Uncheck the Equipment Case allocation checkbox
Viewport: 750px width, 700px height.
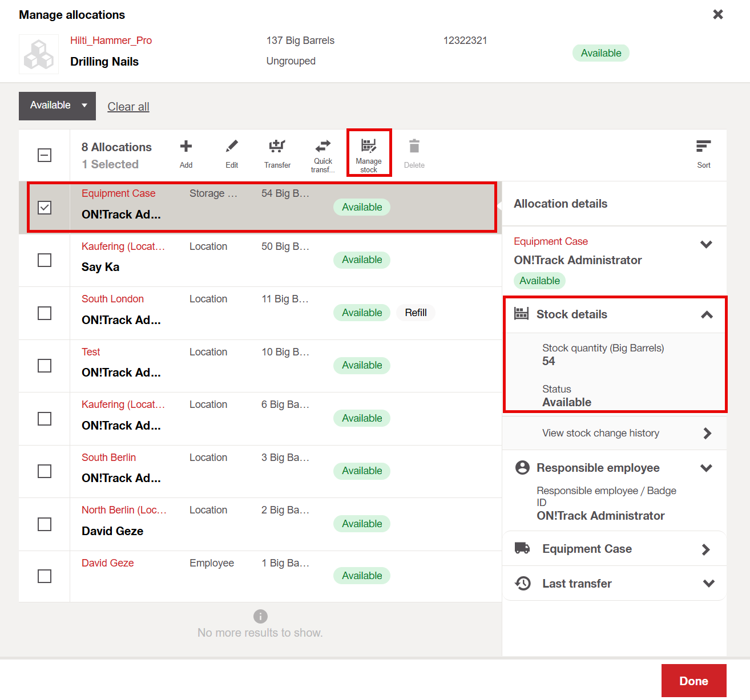coord(45,208)
